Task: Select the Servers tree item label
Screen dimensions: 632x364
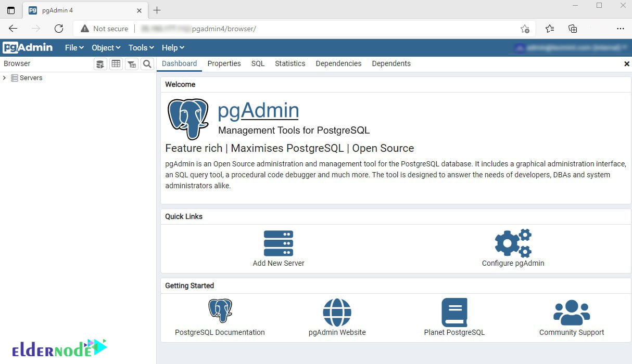Action: (31, 78)
